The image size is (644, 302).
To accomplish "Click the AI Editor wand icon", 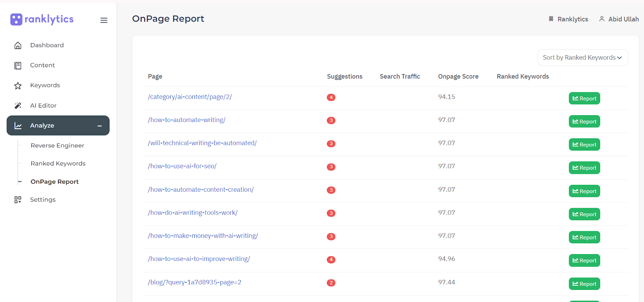I will [x=18, y=105].
